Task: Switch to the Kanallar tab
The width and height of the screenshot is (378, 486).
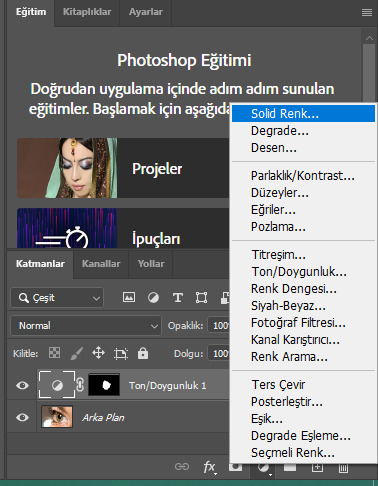Action: [101, 264]
